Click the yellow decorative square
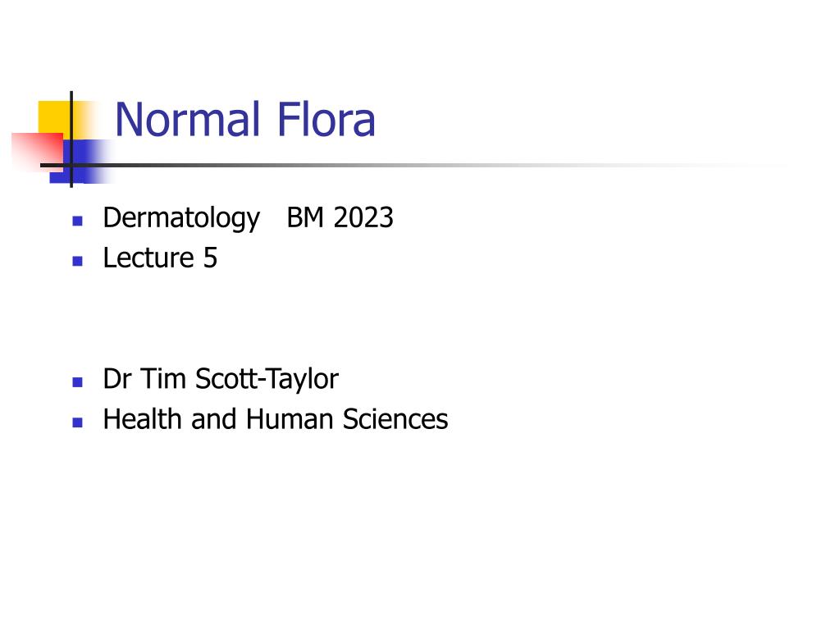 click(54, 117)
